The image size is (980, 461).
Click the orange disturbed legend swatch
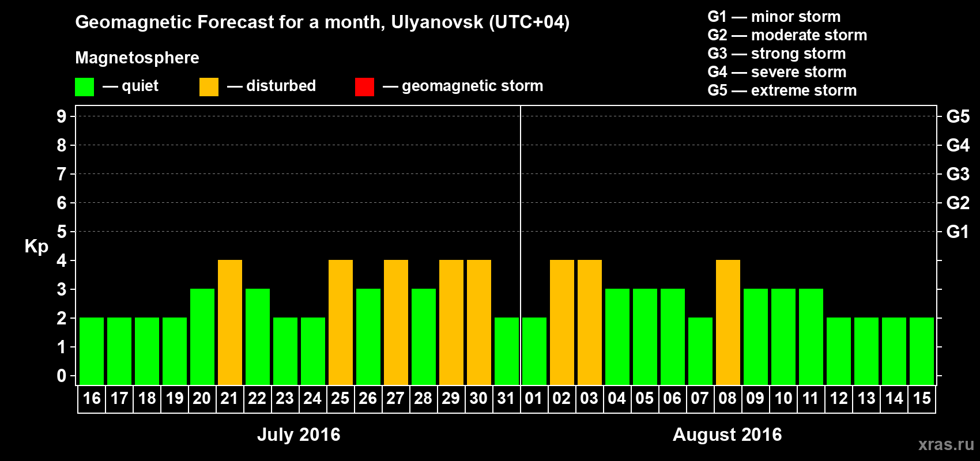point(209,87)
